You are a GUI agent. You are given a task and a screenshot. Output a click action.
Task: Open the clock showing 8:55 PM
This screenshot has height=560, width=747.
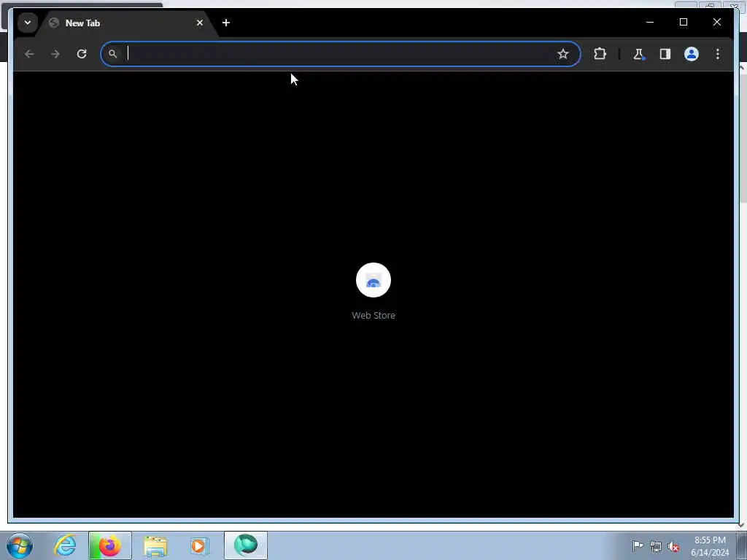(x=710, y=546)
